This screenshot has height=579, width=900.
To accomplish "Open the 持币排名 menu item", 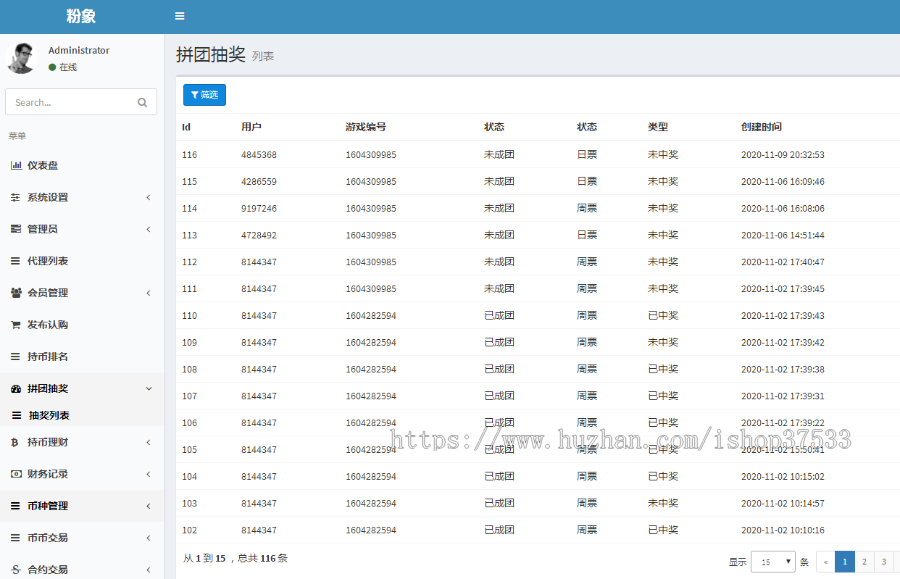I will [x=82, y=356].
